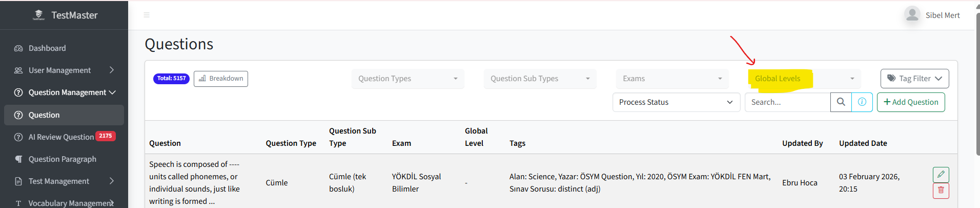Click the hamburger menu icon

147,15
